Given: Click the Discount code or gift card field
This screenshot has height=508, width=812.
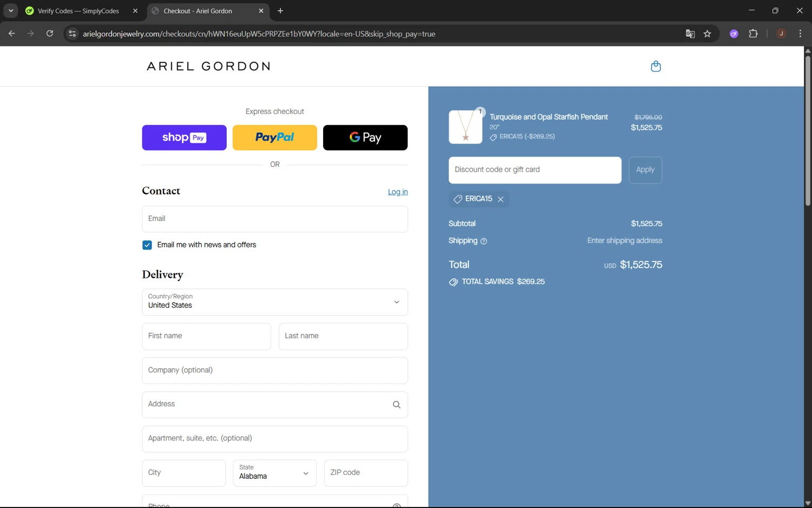Looking at the screenshot, I should pyautogui.click(x=535, y=170).
